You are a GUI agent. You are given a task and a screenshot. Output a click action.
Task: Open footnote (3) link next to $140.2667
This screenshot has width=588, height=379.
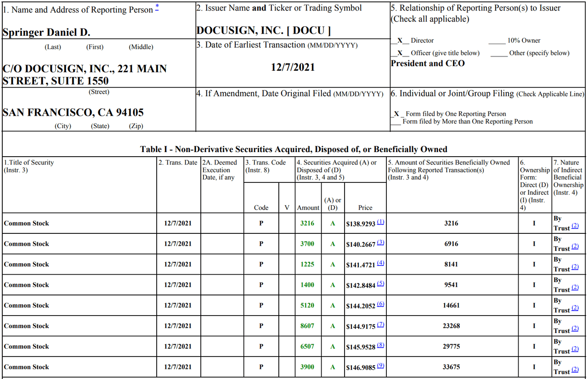380,243
